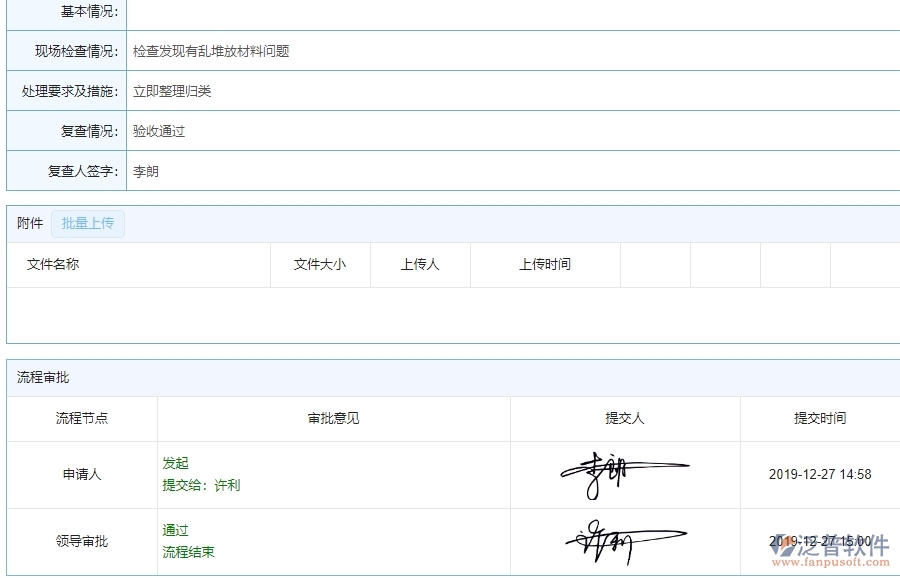Click the 流程审批 section header
900x578 pixels.
(36, 376)
